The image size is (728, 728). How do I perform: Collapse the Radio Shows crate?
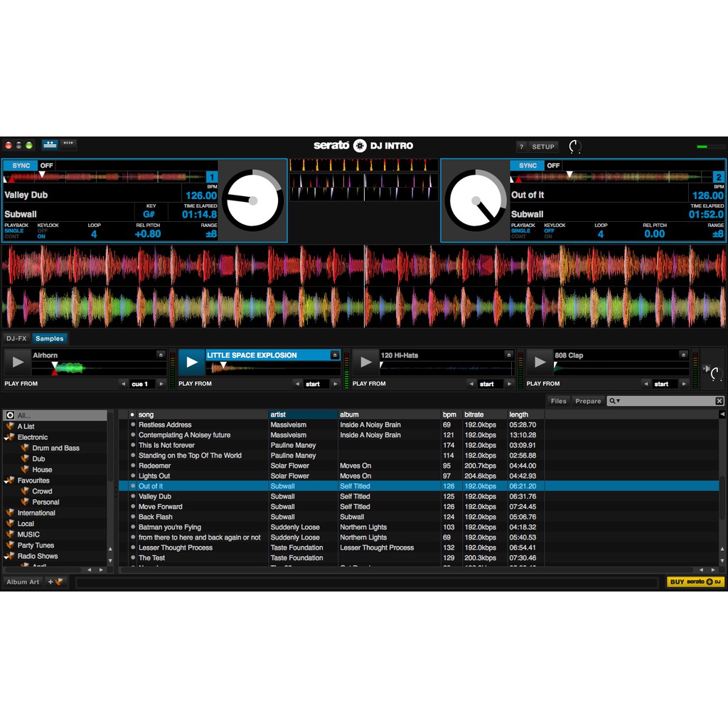[6, 557]
